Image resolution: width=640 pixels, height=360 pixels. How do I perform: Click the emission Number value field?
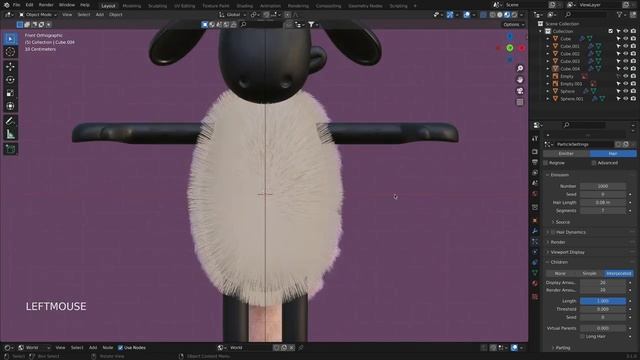pyautogui.click(x=603, y=186)
